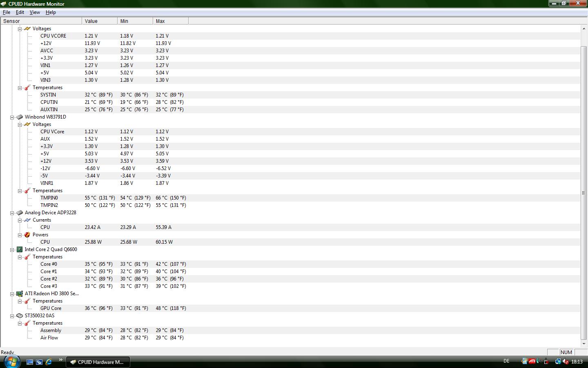The image size is (588, 368).
Task: Collapse Temperatures under Winbond W83791D
Action: 20,191
